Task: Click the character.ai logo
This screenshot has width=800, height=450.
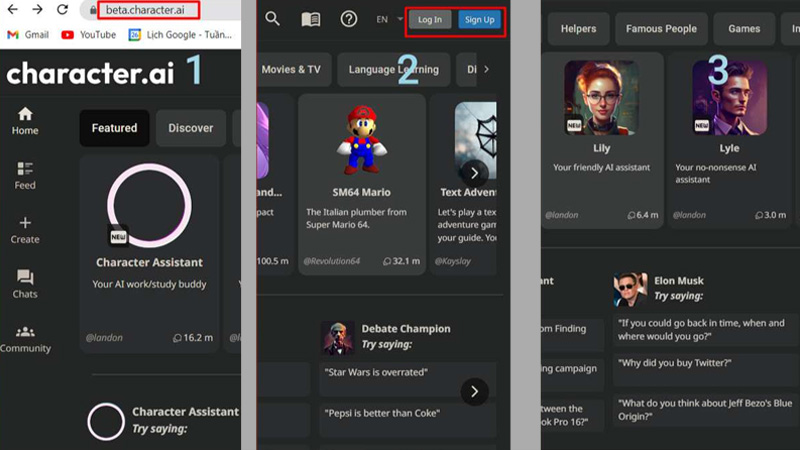Action: coord(90,74)
